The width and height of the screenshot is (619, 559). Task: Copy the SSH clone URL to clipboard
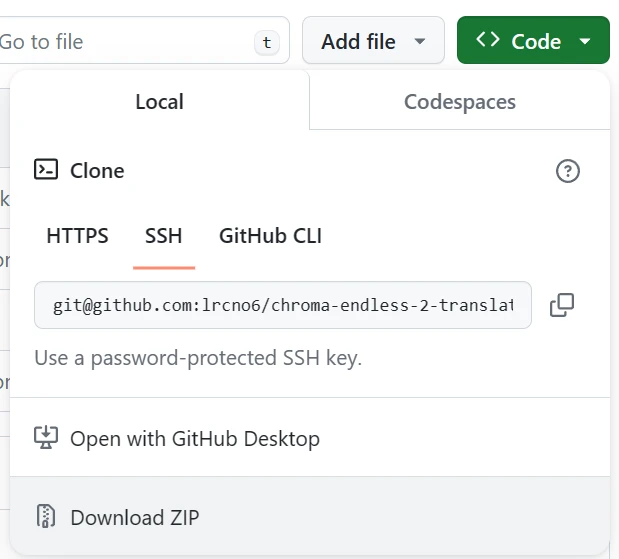tap(562, 305)
